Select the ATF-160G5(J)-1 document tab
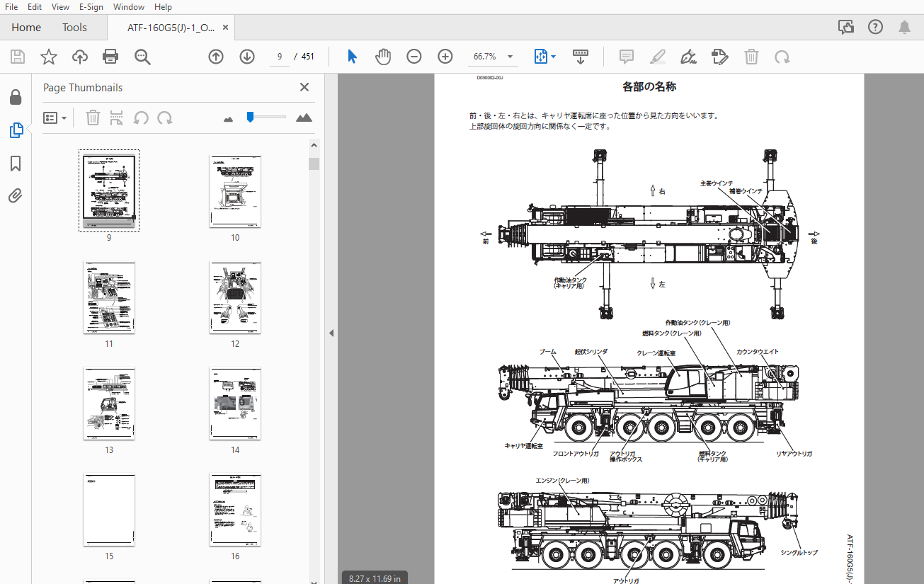924x584 pixels. 170,28
